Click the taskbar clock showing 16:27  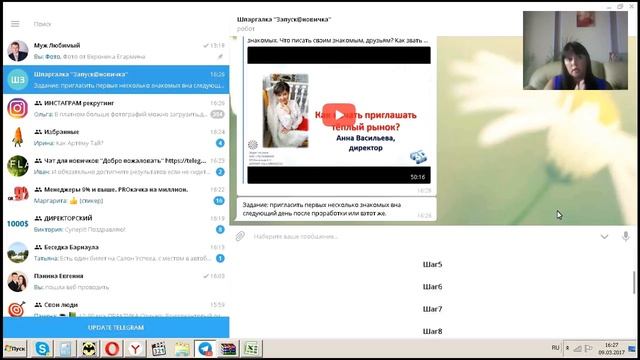pyautogui.click(x=611, y=348)
